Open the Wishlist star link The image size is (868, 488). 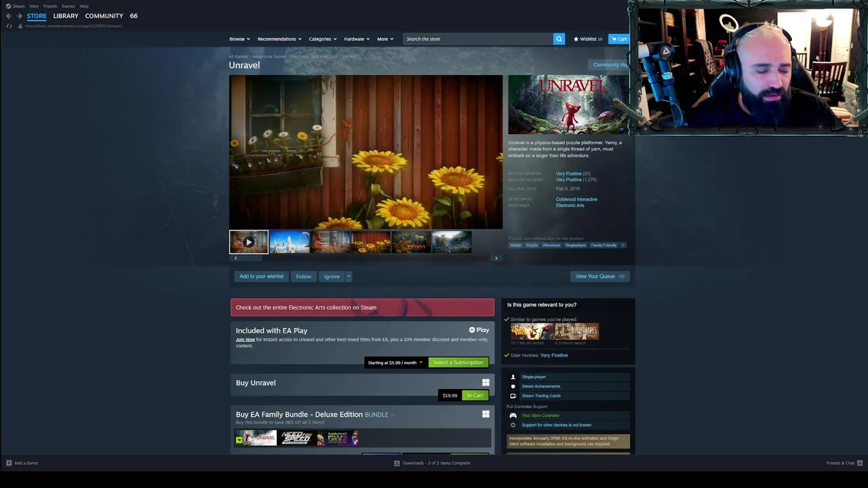(588, 39)
